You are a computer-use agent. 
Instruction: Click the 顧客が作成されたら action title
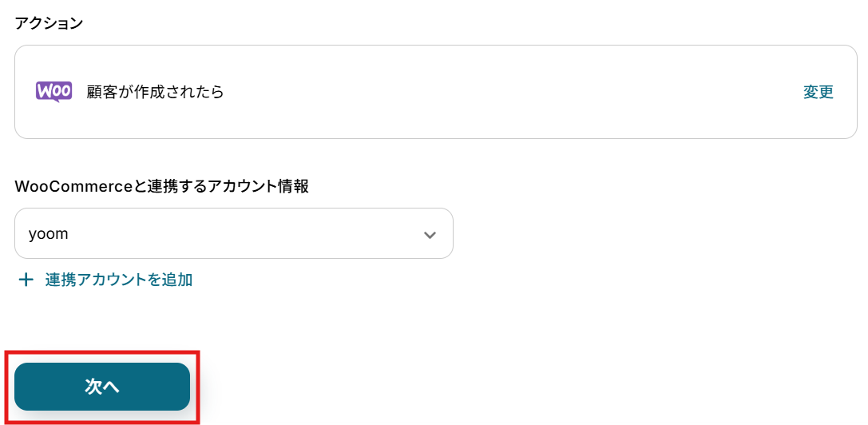[155, 92]
